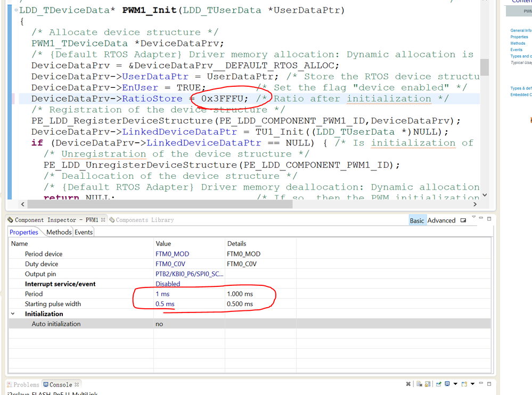Screen dimensions: 532x395
Task: Click the RatioStore field in code
Action: [152, 98]
